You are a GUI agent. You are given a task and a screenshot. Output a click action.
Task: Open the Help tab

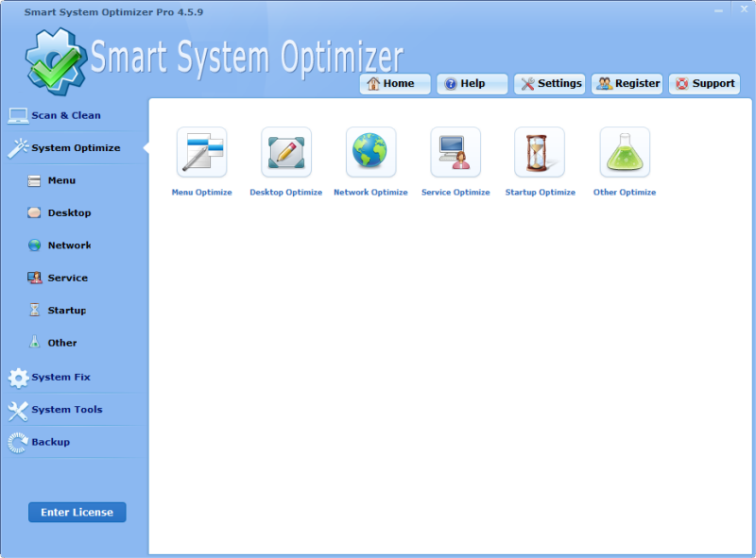coord(472,84)
